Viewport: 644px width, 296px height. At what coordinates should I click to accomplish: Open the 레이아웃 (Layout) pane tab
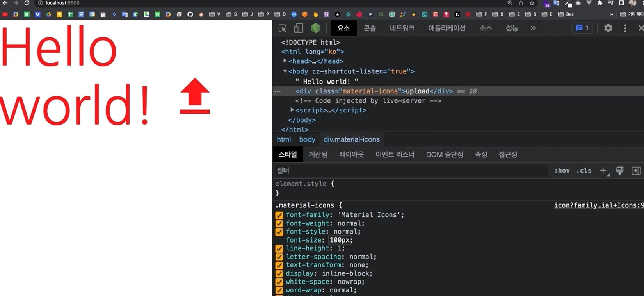tap(351, 155)
